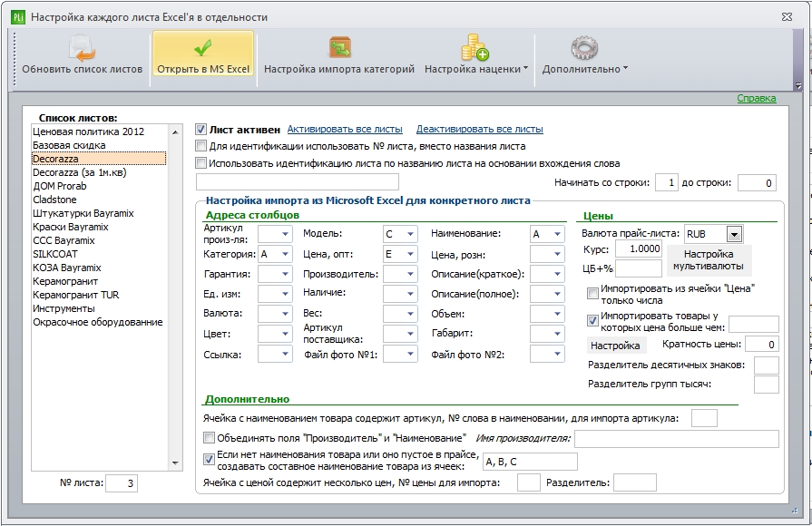Click the 'Начинать со строки' input field
The image size is (812, 526).
pos(667,183)
